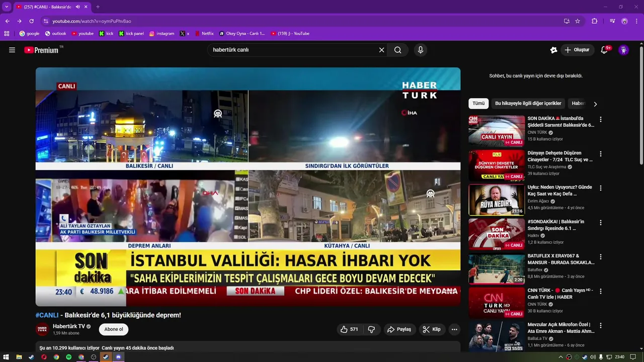Screen dimensions: 644x362
Task: Open the Netflix bookmark
Action: [204, 34]
